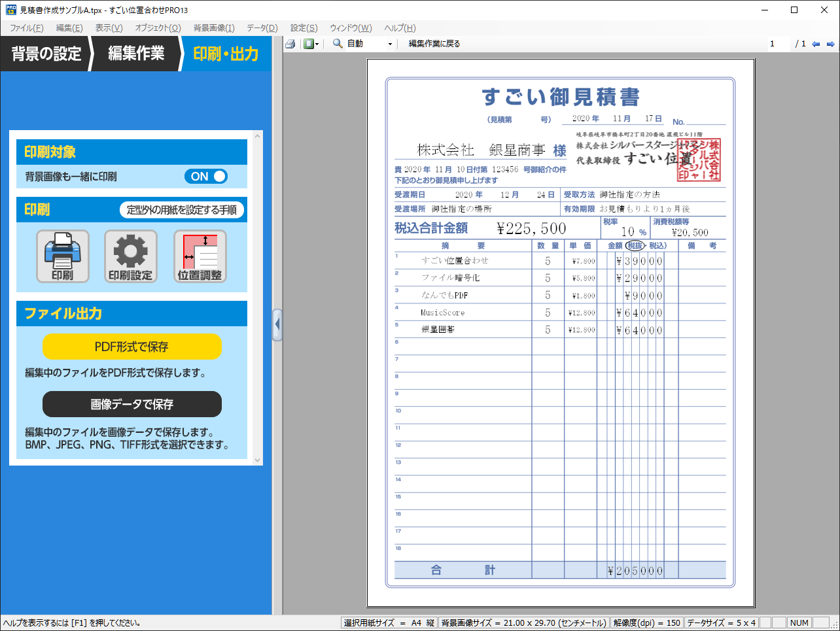Open 位置調整 position adjustment icon

pyautogui.click(x=200, y=256)
